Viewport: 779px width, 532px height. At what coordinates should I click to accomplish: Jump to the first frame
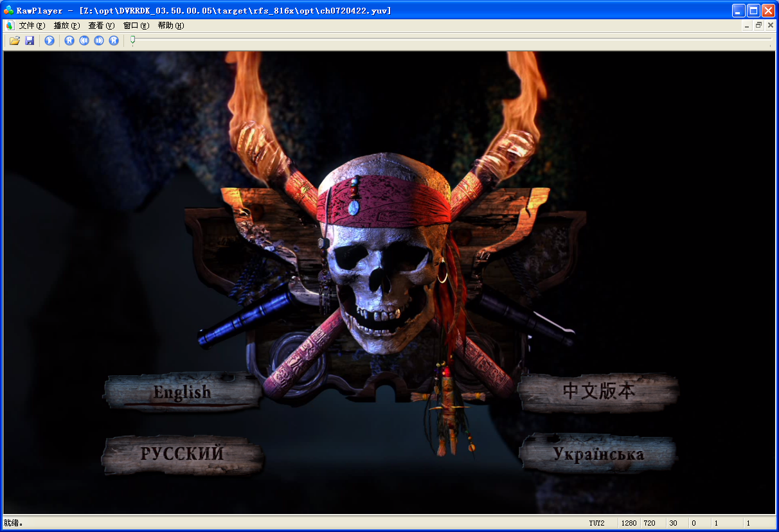[69, 40]
